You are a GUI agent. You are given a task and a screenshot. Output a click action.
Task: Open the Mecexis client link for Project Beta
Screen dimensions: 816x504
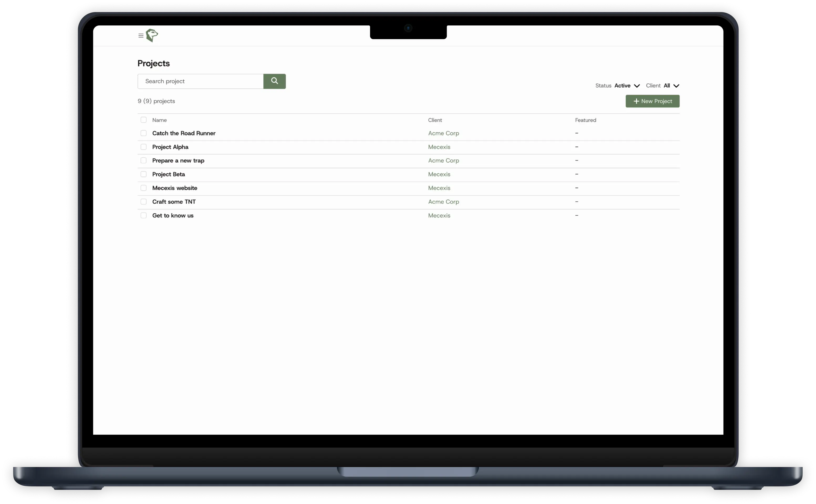[439, 174]
